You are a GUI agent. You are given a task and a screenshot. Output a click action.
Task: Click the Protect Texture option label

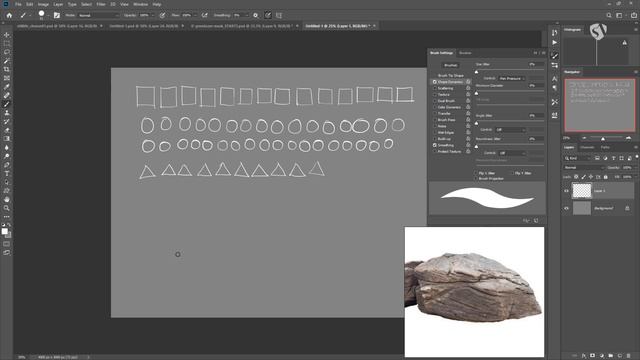tap(449, 151)
